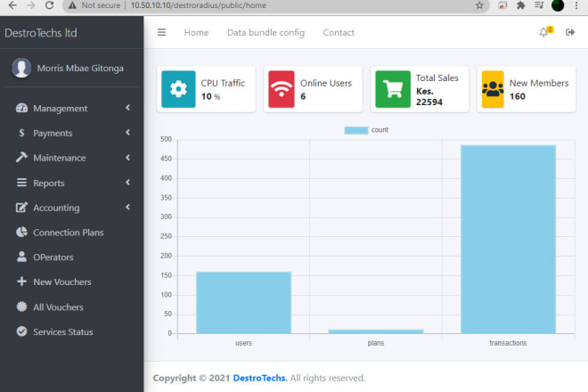This screenshot has width=588, height=392.
Task: Click the CPU Traffic gear icon
Action: (x=178, y=89)
